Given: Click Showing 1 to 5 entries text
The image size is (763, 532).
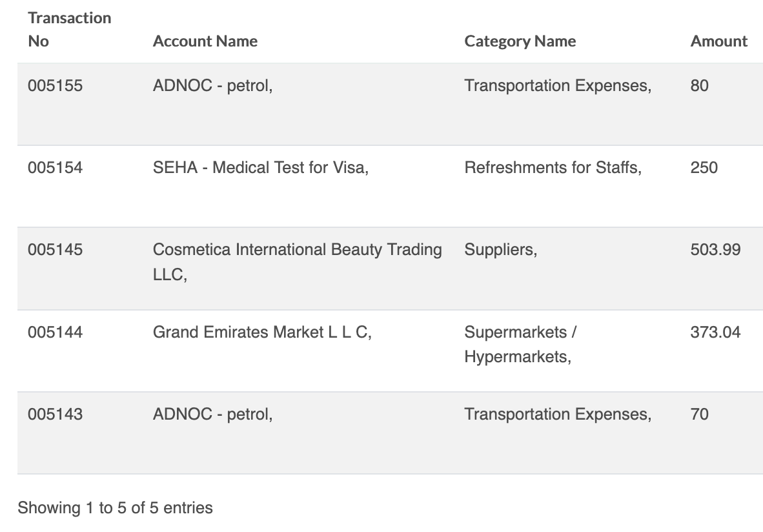Looking at the screenshot, I should (x=116, y=508).
